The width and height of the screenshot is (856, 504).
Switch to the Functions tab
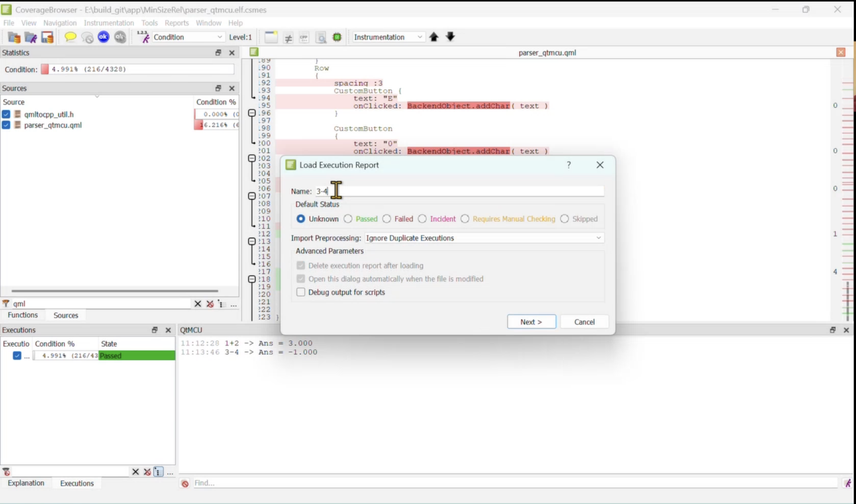22,315
